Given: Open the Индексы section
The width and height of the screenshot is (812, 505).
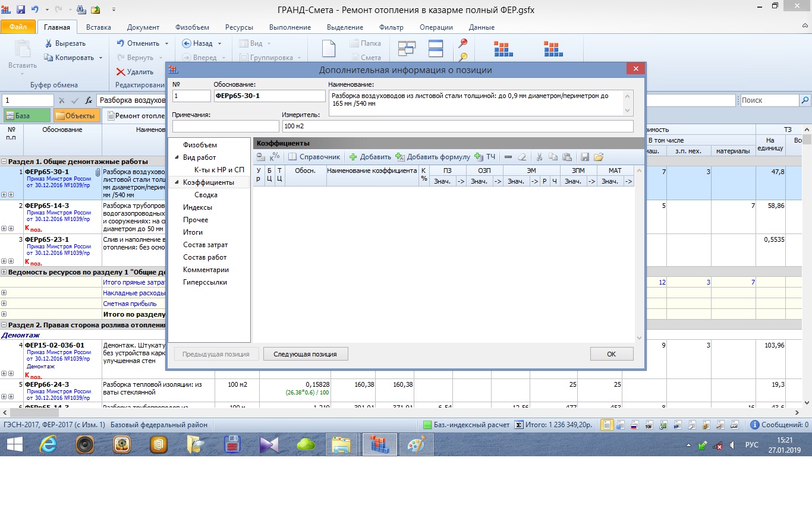Looking at the screenshot, I should click(197, 207).
